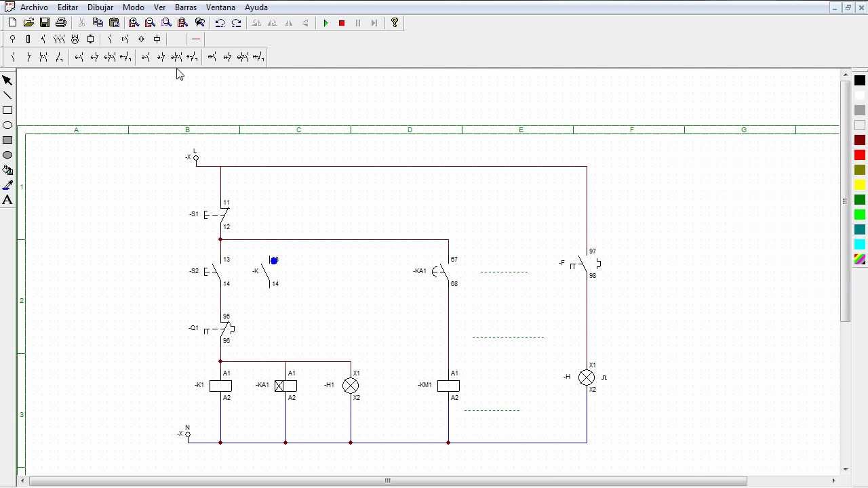Select the loose -K contact symbol
The width and height of the screenshot is (868, 488).
point(266,272)
